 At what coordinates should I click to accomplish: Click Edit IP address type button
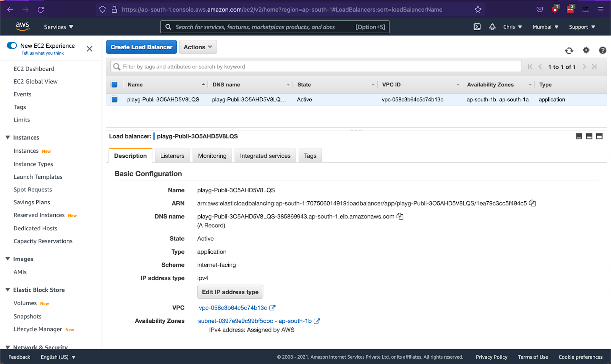point(230,292)
